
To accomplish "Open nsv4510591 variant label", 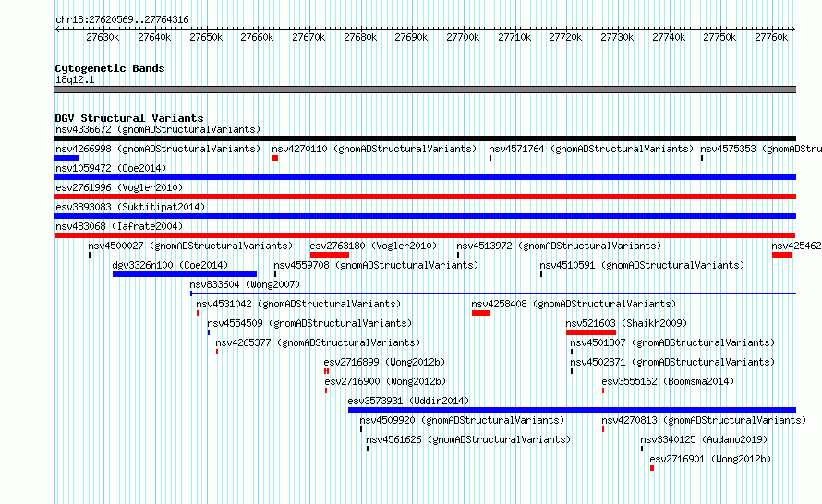I will pyautogui.click(x=642, y=265).
